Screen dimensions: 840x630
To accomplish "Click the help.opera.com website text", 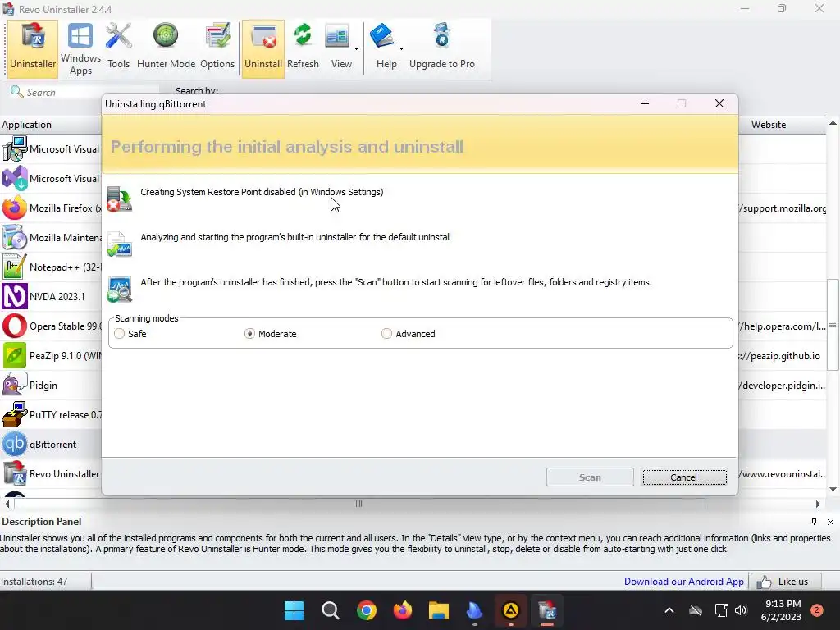I will tap(783, 326).
